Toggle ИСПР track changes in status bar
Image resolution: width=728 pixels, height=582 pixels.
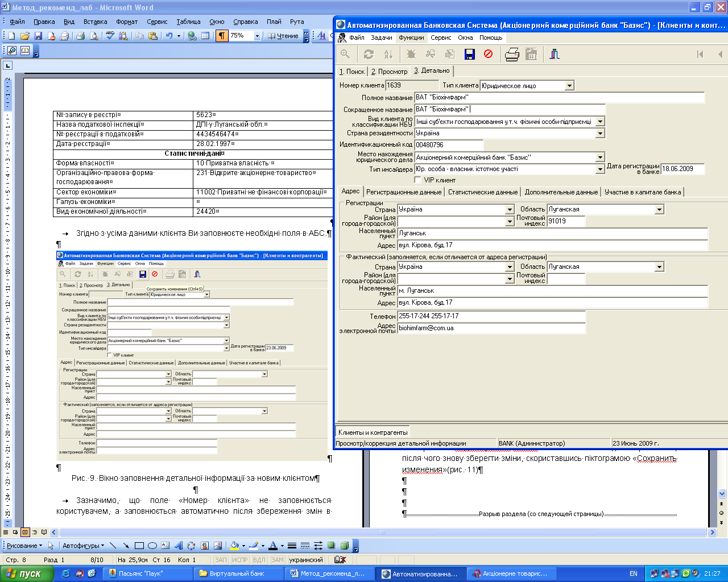[x=240, y=560]
